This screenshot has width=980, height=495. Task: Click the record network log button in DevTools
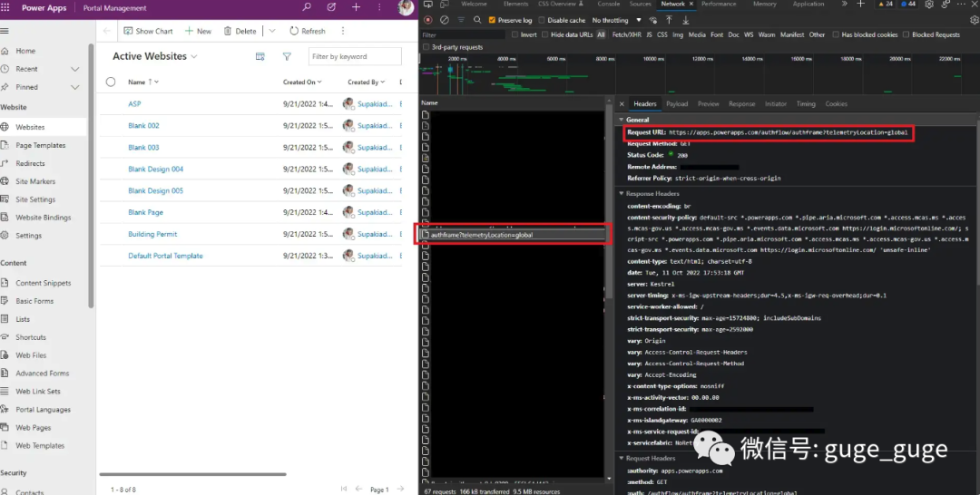pyautogui.click(x=428, y=20)
